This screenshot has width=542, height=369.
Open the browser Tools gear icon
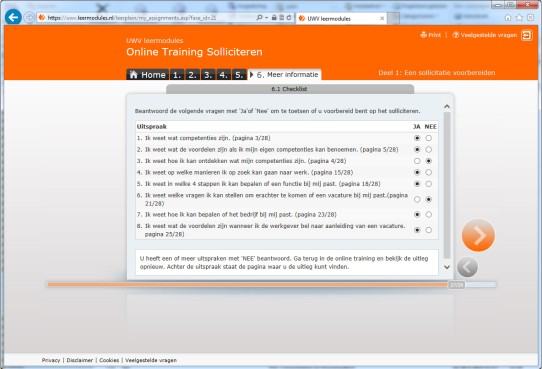coord(531,18)
